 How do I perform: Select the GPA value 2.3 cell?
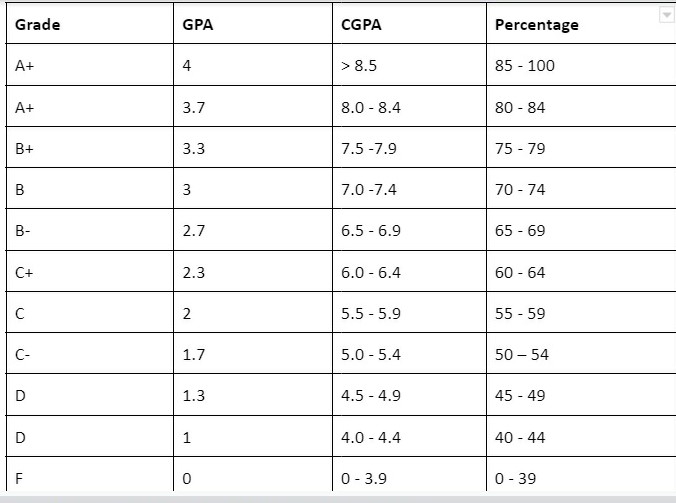click(x=194, y=272)
